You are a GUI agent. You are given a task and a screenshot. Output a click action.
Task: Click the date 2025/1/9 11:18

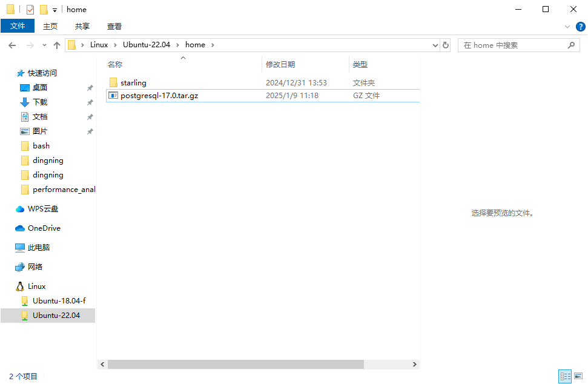click(292, 96)
